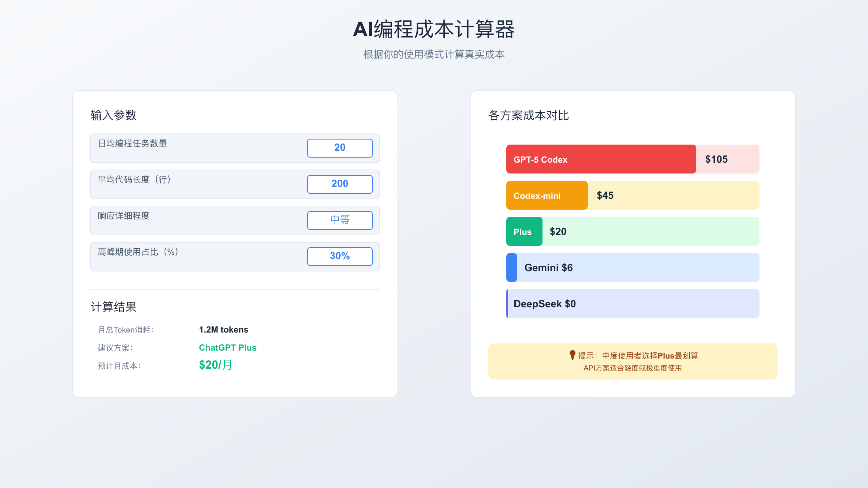Click the $20 value beside Plus bar
This screenshot has width=868, height=488.
[558, 232]
